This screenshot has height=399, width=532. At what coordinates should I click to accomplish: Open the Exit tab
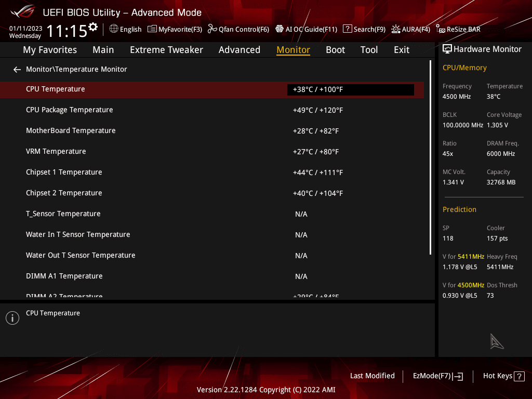pyautogui.click(x=402, y=50)
